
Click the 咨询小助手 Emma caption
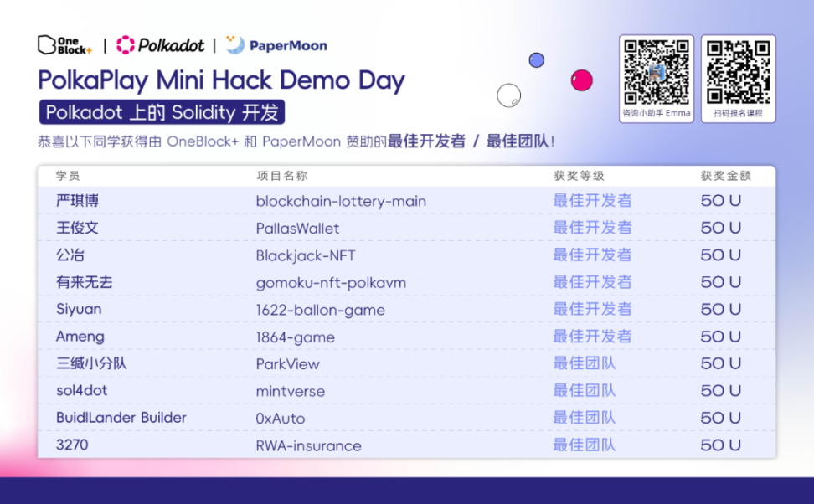click(657, 113)
